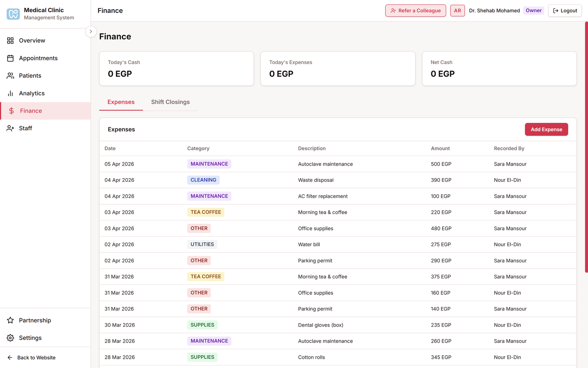Image resolution: width=588 pixels, height=368 pixels.
Task: Click the Staff add-user icon
Action: (10, 128)
